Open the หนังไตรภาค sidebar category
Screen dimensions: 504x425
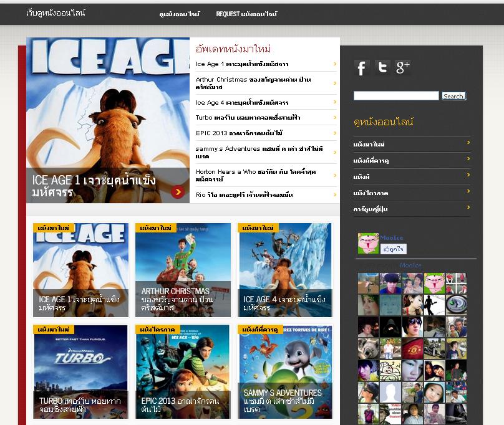371,193
